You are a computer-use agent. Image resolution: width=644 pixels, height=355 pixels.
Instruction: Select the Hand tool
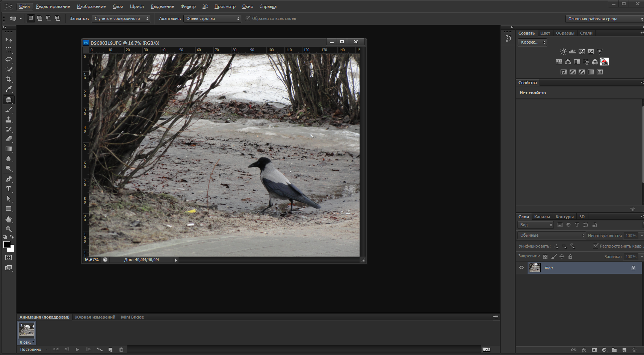tap(9, 219)
